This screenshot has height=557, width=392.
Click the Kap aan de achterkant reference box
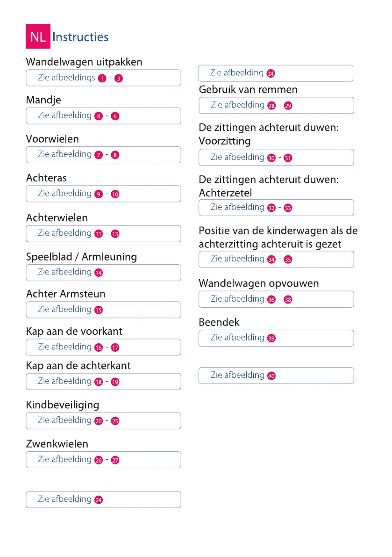click(x=103, y=382)
